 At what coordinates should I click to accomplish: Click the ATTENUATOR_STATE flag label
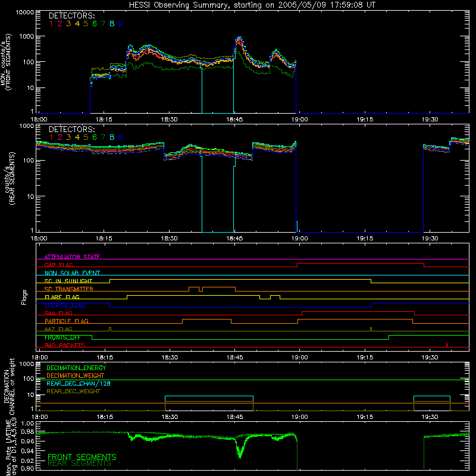click(72, 257)
